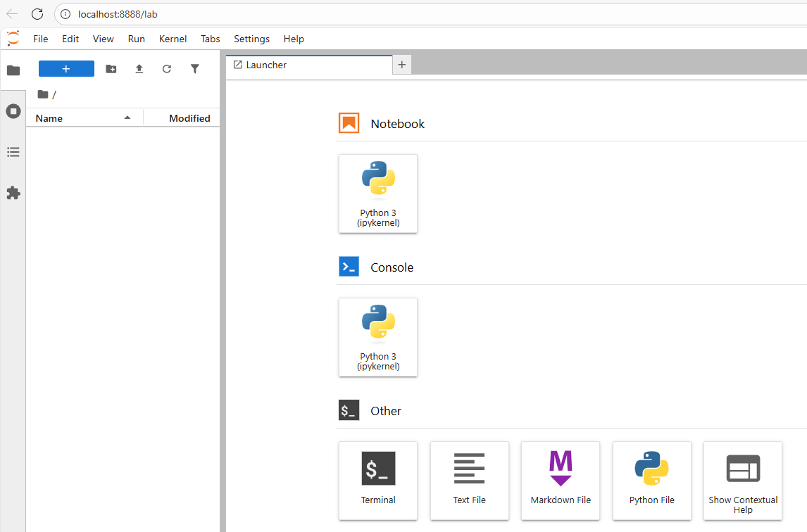Sort files by Modified column
Viewport: 807px width, 532px height.
[x=189, y=118]
